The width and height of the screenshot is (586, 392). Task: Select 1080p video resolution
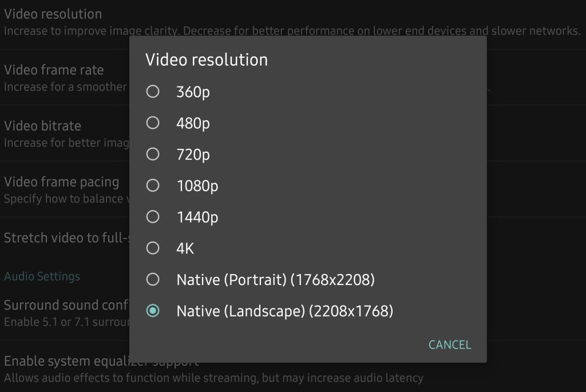tap(153, 185)
